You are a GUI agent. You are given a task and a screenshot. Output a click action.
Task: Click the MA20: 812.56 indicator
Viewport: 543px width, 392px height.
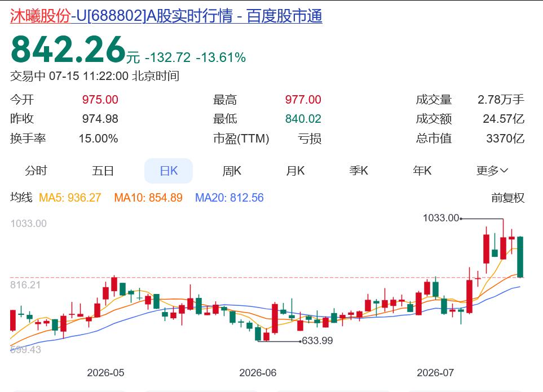[229, 198]
